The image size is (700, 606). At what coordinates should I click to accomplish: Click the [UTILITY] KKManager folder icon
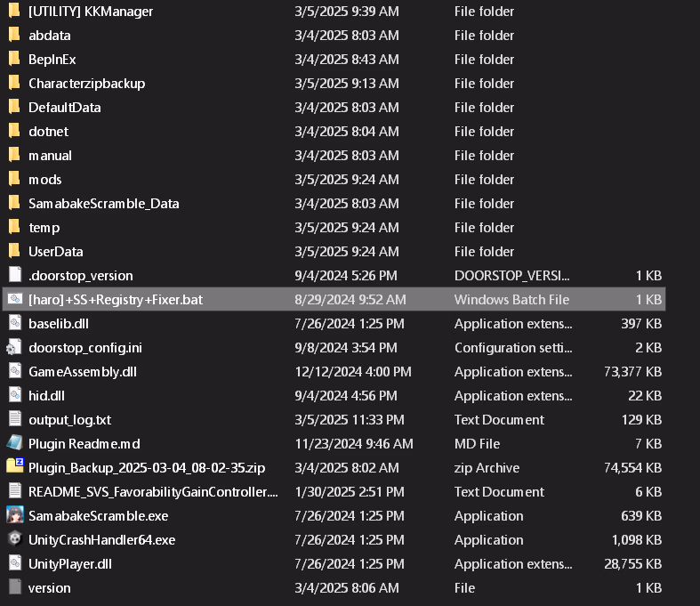click(x=14, y=12)
